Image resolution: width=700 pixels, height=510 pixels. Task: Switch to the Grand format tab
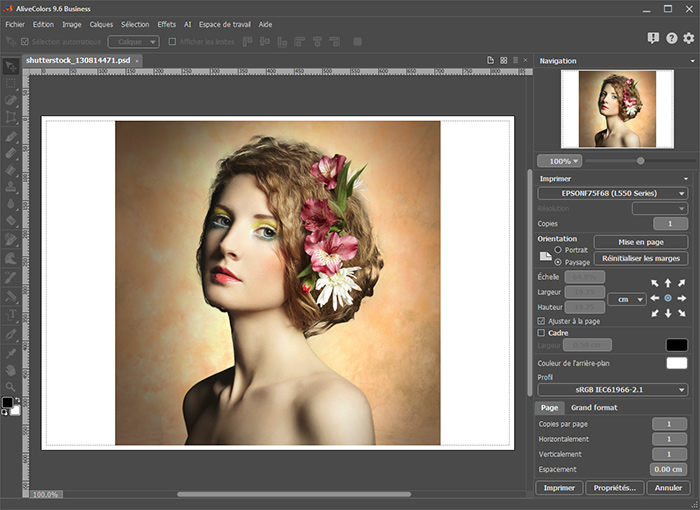(594, 407)
